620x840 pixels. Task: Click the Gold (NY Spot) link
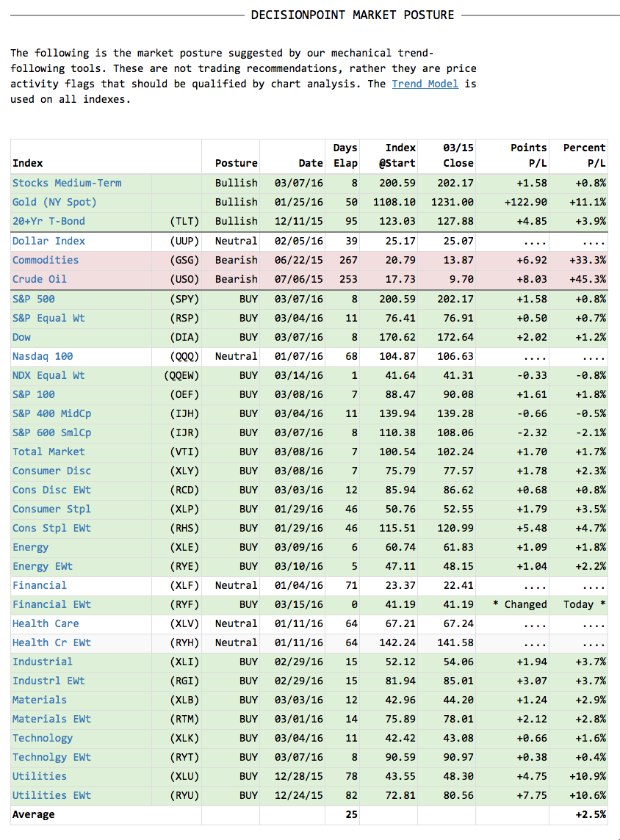54,203
